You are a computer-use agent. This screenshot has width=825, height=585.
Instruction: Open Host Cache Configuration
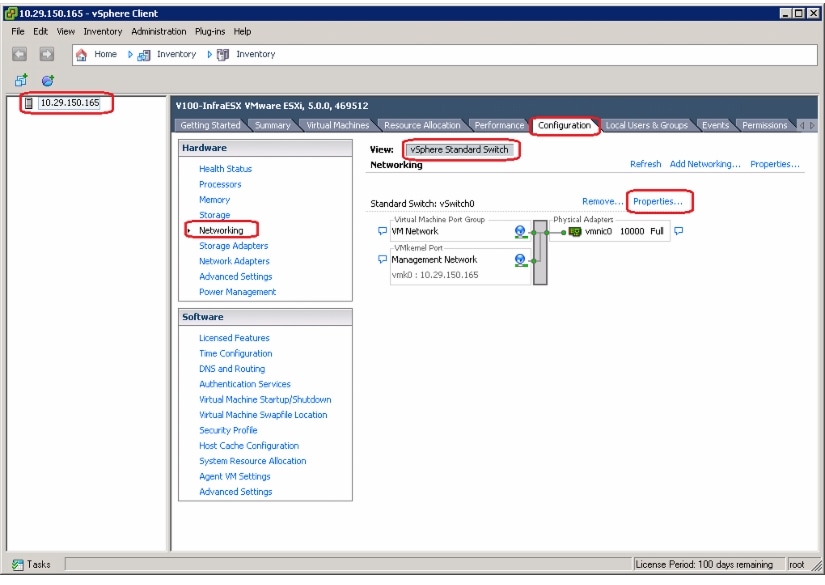tap(249, 446)
